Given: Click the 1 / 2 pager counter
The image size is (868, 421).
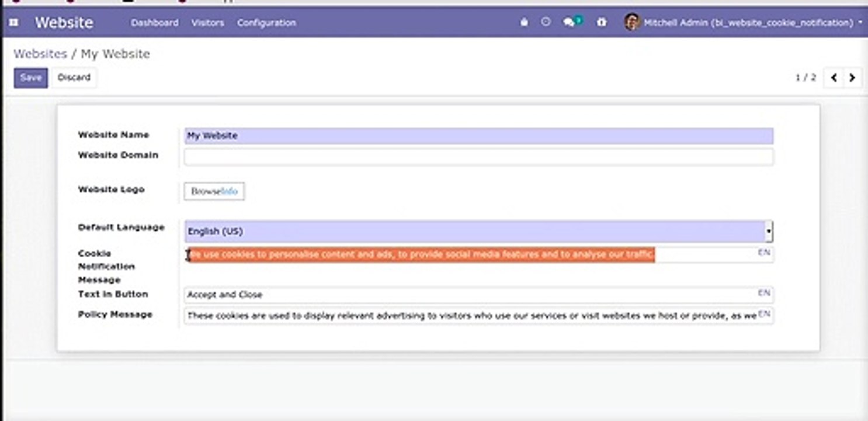Looking at the screenshot, I should [x=805, y=77].
